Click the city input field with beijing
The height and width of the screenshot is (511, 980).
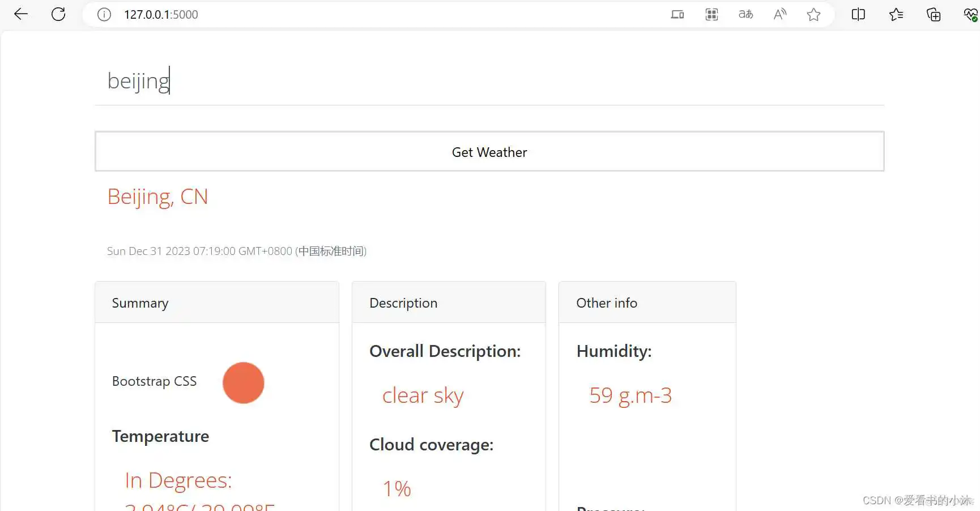[x=489, y=81]
